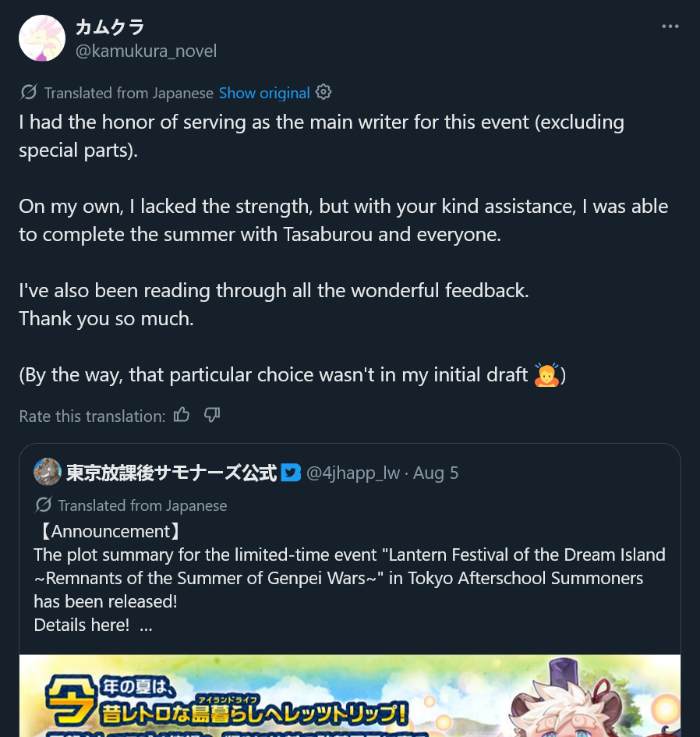Click quoted tweet's translation icon
700x737 pixels.
point(43,505)
